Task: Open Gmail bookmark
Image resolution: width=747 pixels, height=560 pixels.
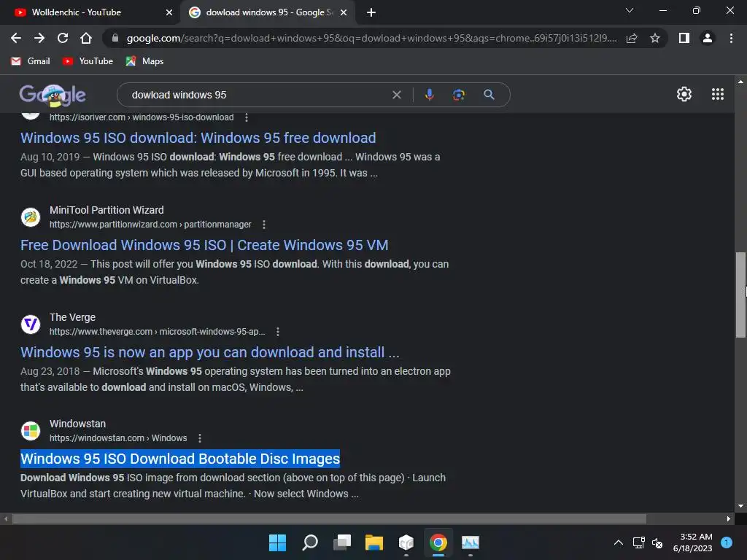Action: tap(31, 61)
